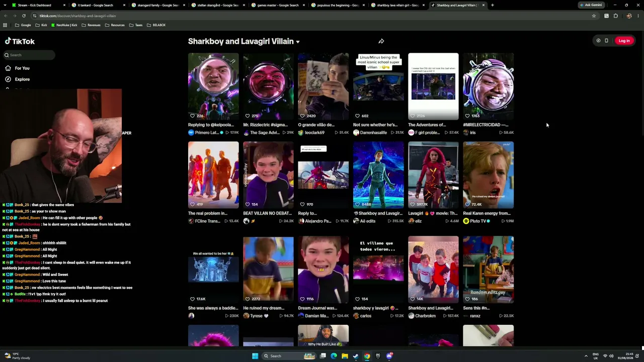The image size is (644, 362).
Task: Open the 'sharkboy y lavagirl' video title
Action: (375, 308)
